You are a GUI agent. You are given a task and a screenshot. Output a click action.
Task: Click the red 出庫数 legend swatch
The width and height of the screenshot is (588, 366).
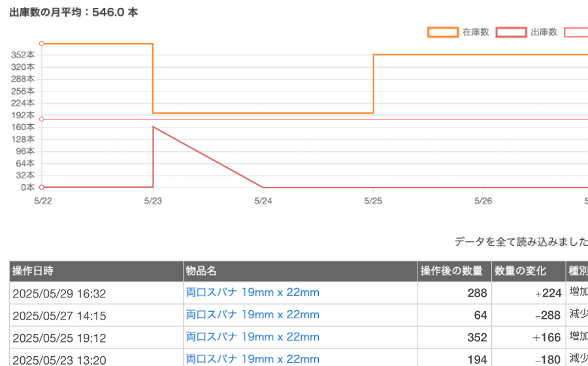512,33
